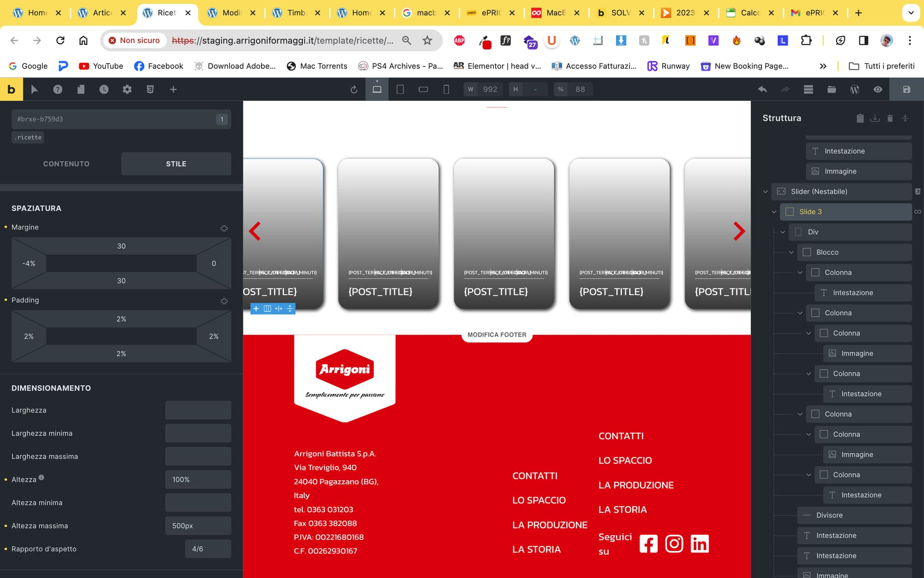Open builder settings via the gear icon

coord(127,89)
